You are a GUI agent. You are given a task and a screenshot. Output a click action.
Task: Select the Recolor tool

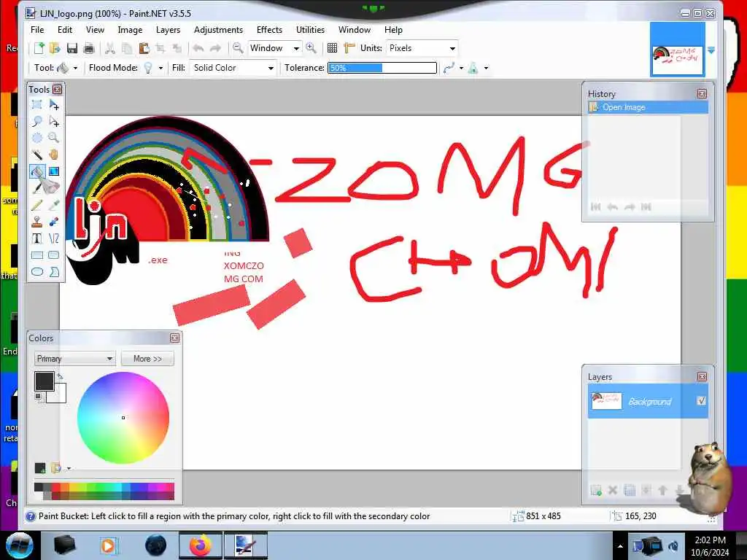(54, 222)
